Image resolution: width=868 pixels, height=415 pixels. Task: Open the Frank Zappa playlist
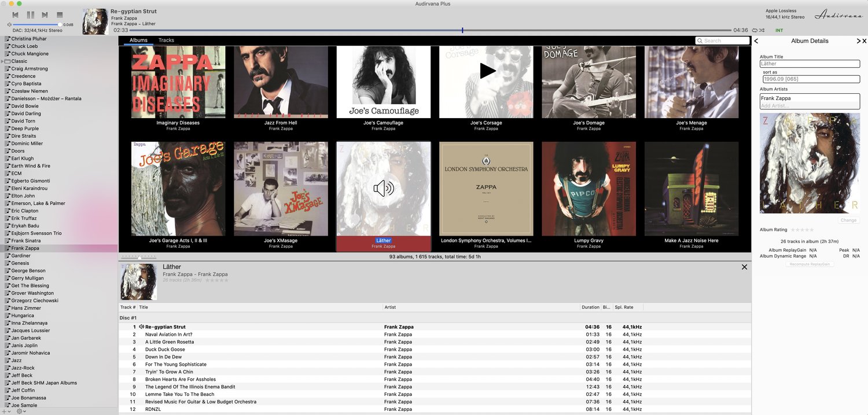point(59,248)
